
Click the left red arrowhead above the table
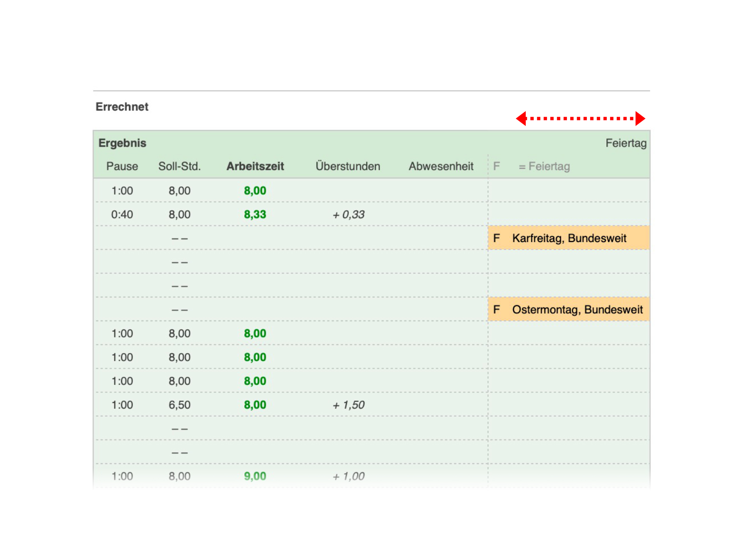[521, 118]
